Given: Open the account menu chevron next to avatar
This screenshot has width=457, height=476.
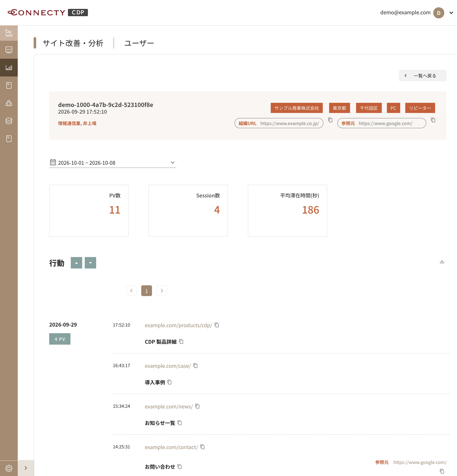Looking at the screenshot, I should 451,13.
